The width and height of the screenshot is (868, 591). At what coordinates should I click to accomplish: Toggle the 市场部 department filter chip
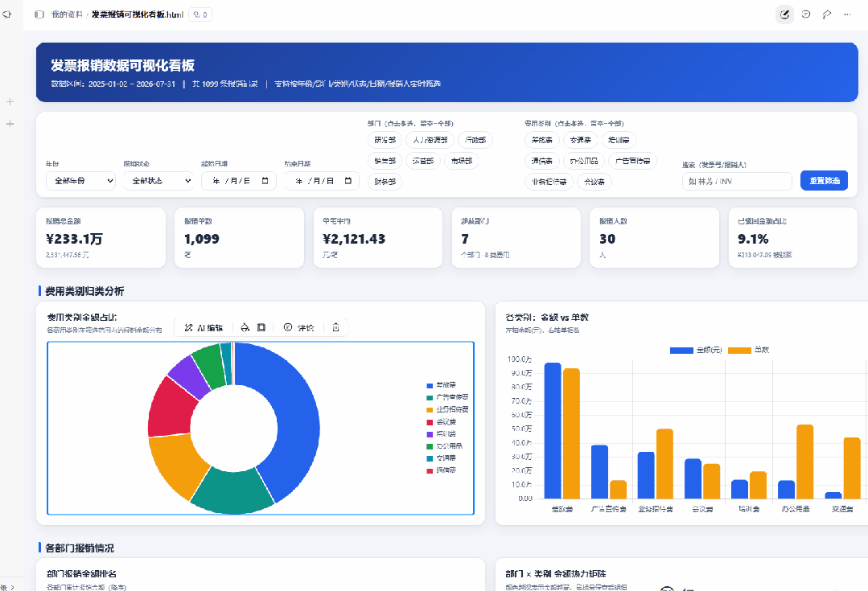462,161
